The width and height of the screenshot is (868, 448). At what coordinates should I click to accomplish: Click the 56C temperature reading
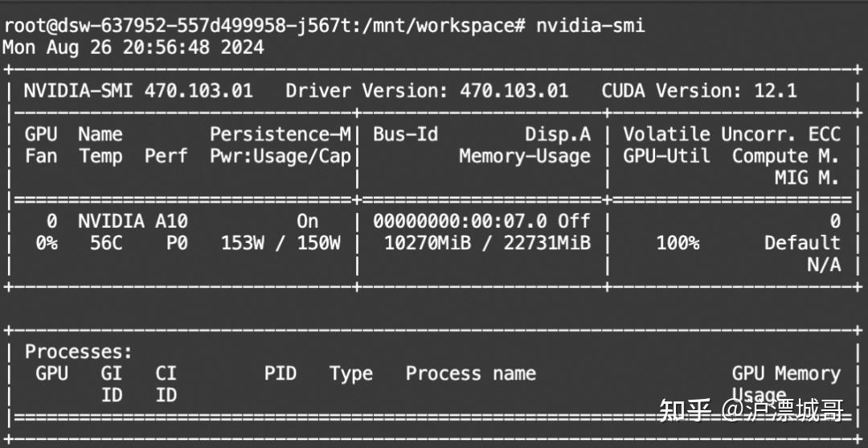tap(106, 243)
